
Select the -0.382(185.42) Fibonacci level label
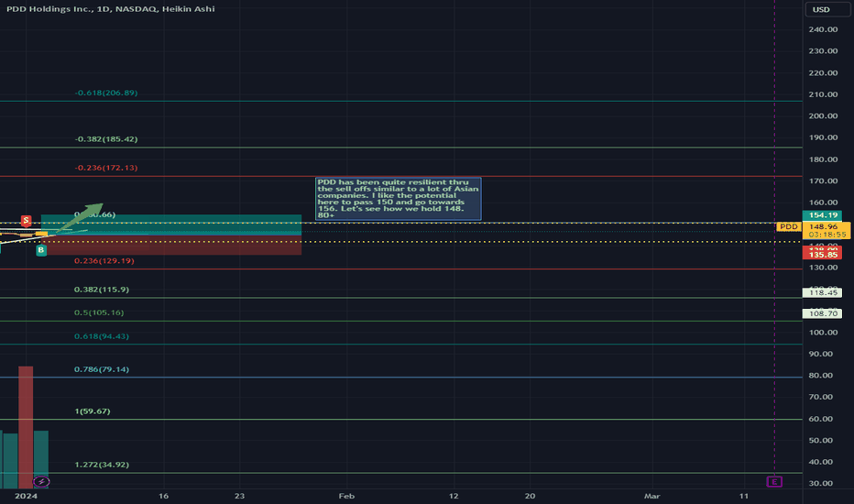106,139
